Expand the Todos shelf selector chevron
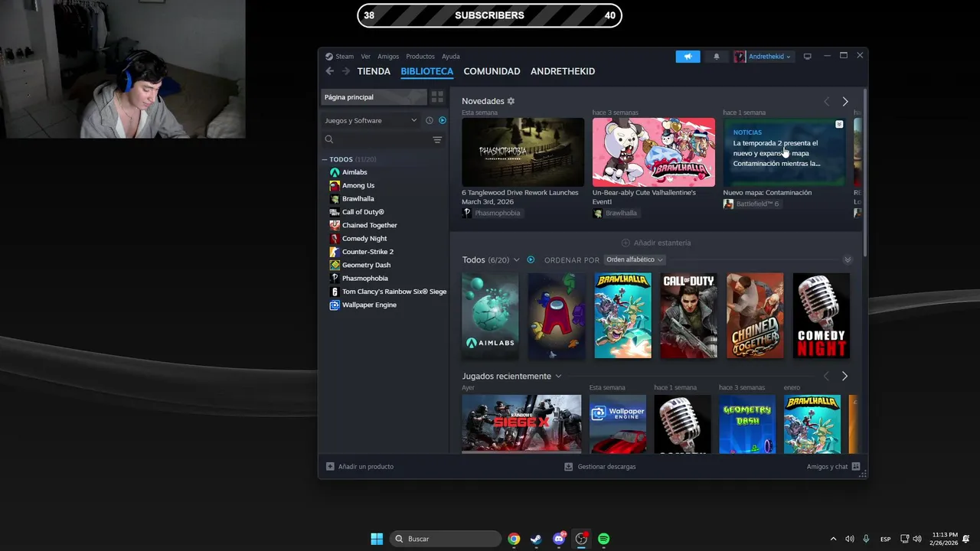Screen dimensions: 980x551 (517, 260)
